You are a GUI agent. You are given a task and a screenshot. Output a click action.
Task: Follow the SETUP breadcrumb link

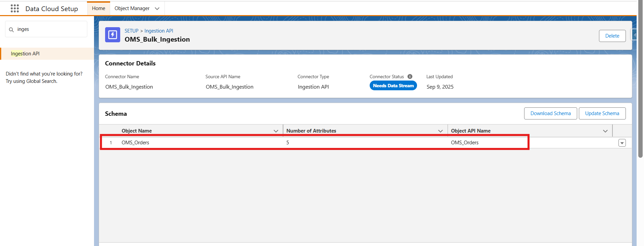tap(131, 31)
